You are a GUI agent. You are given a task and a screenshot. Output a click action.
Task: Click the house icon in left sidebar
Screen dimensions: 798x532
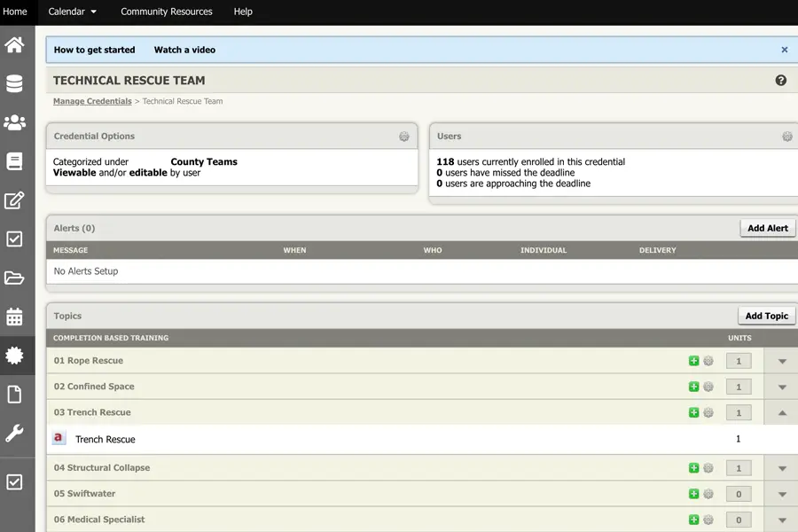coord(14,44)
